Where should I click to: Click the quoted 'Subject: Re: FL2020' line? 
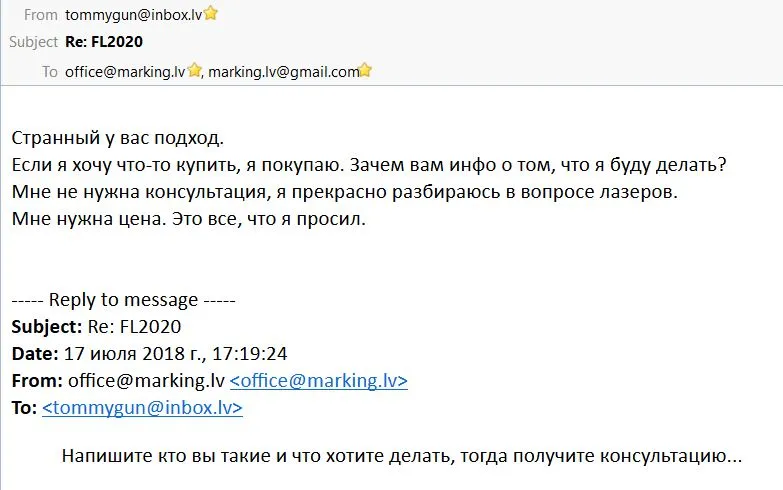96,327
